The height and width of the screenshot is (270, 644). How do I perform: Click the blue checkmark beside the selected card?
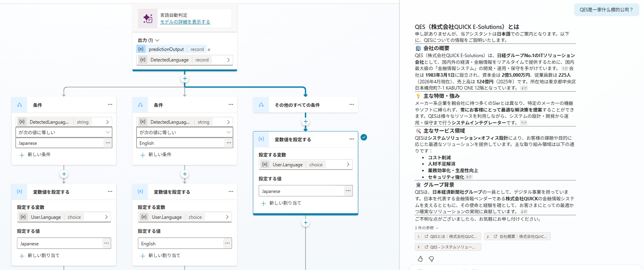click(364, 137)
